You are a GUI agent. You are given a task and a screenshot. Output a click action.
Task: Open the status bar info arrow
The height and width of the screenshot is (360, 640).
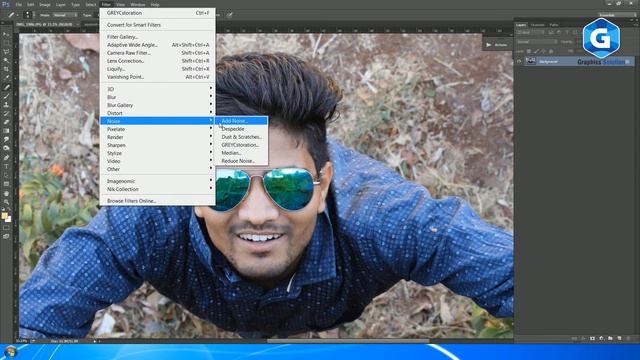[x=95, y=341]
